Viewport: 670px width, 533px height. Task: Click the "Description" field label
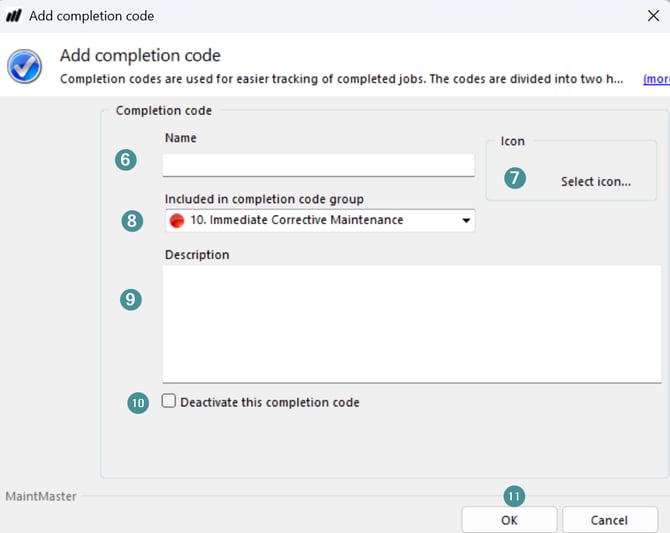[x=197, y=255]
